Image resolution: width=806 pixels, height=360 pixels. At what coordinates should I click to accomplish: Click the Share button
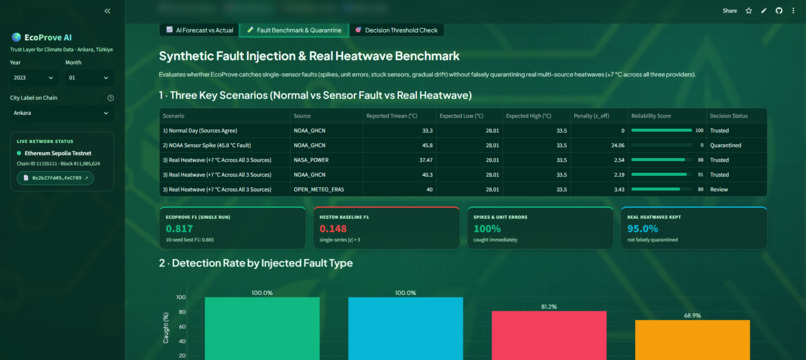pos(729,11)
